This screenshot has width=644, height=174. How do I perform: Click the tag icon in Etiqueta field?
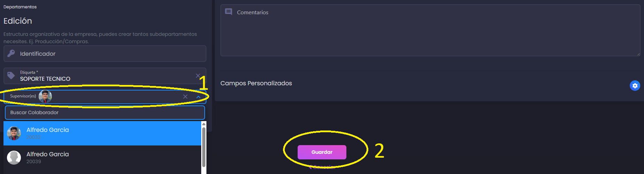[x=11, y=76]
